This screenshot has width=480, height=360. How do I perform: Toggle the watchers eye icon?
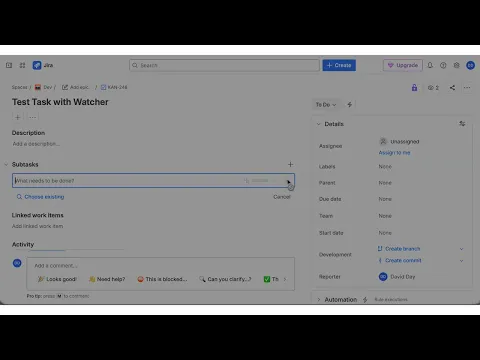click(x=433, y=88)
